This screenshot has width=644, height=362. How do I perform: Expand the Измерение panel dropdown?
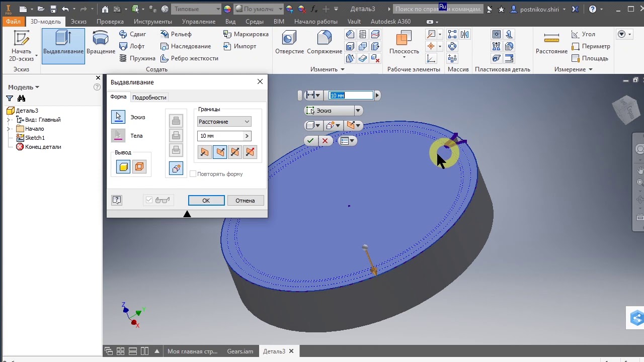(590, 69)
